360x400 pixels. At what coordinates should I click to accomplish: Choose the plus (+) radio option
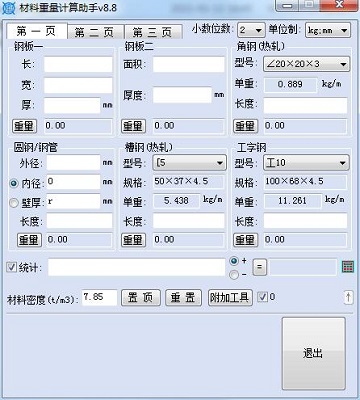click(234, 261)
